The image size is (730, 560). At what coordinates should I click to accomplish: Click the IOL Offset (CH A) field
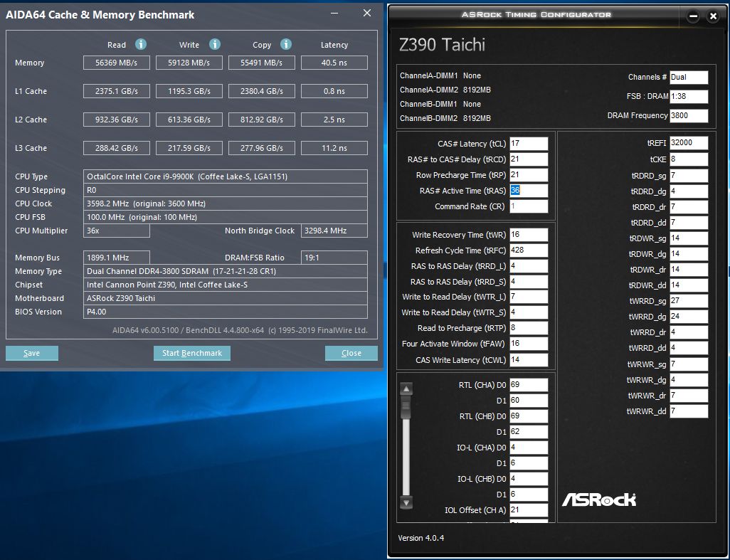tap(529, 509)
